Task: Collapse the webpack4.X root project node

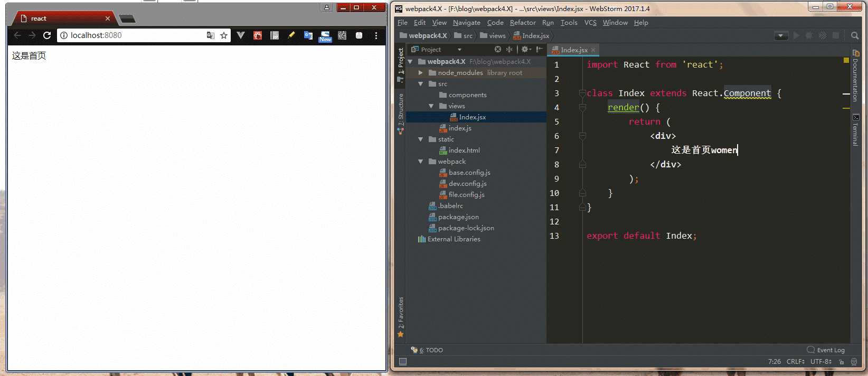Action: pos(410,62)
